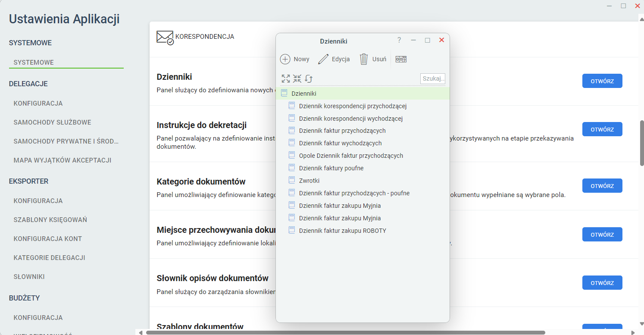This screenshot has width=644, height=335.
Task: Click the Kategorie dokumentów heading
Action: point(201,182)
